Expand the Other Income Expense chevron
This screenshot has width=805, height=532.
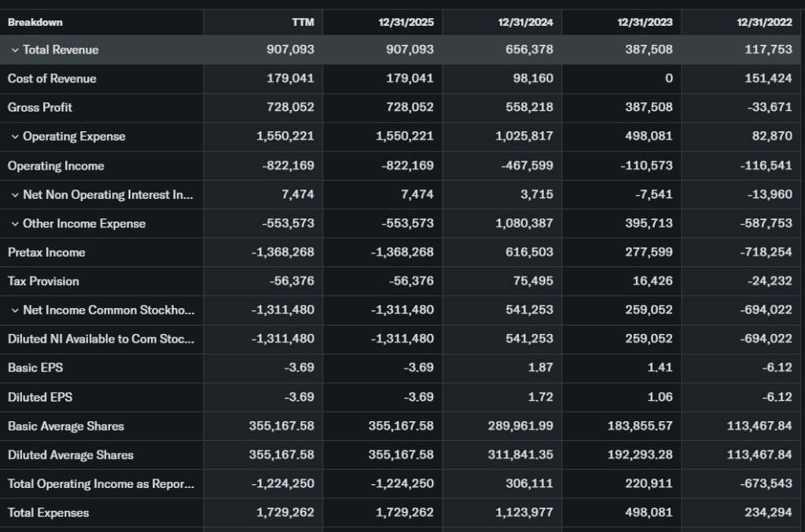[15, 224]
